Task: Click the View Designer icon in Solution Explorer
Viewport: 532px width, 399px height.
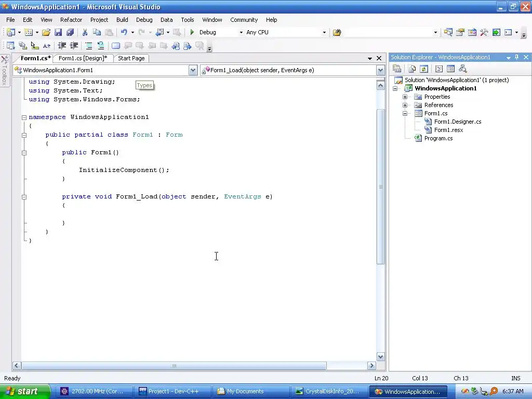Action: 450,69
